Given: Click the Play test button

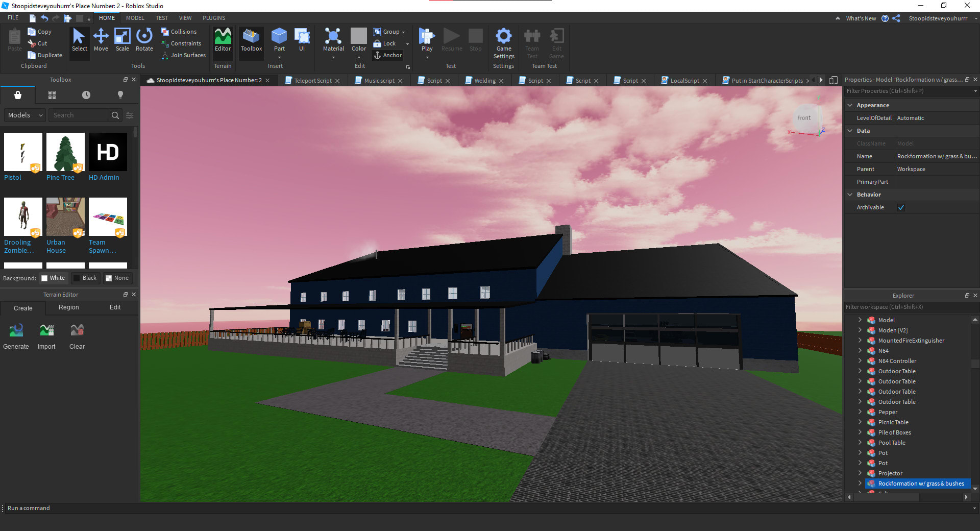Looking at the screenshot, I should (x=427, y=40).
